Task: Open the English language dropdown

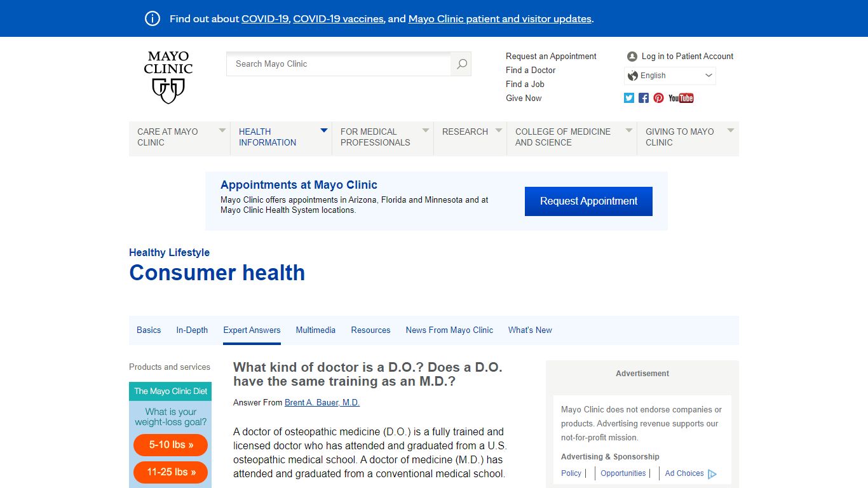Action: [670, 76]
